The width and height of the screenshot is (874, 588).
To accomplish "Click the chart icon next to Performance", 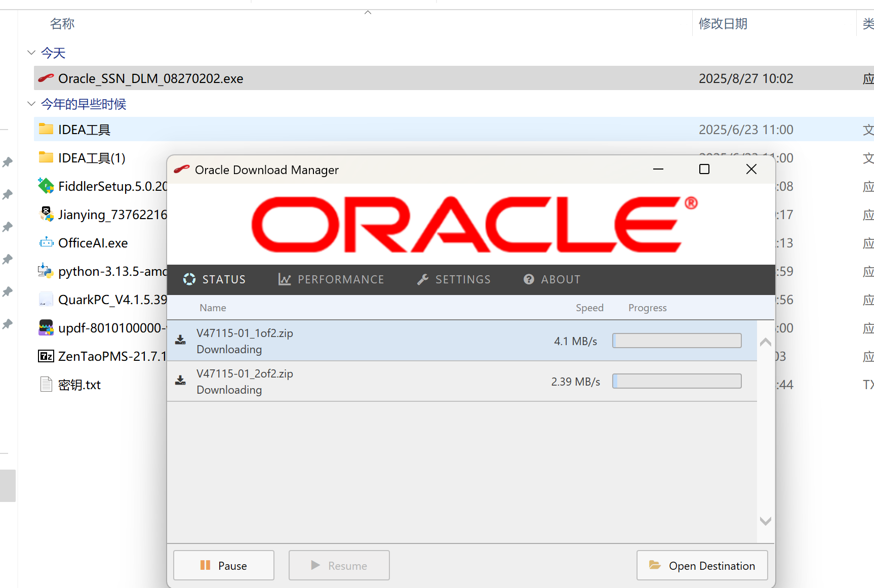I will 285,279.
